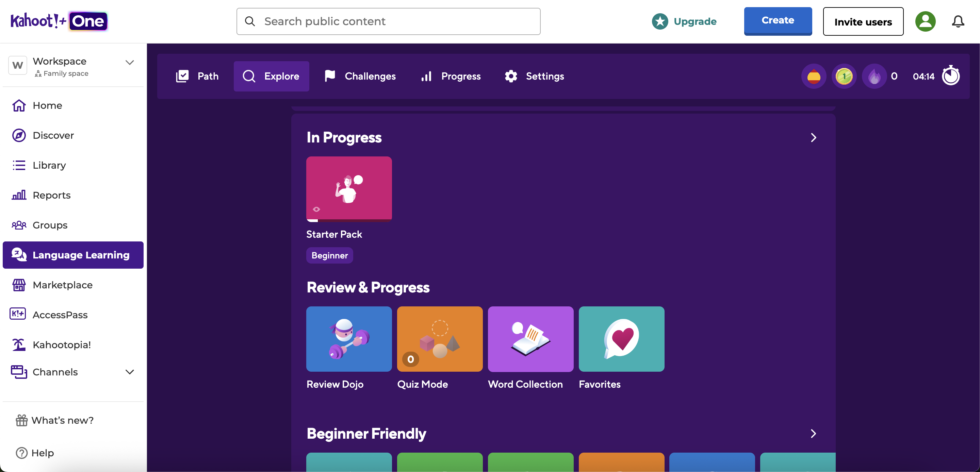Click the Kahoot!+ One logo
Viewport: 980px width, 472px height.
59,21
